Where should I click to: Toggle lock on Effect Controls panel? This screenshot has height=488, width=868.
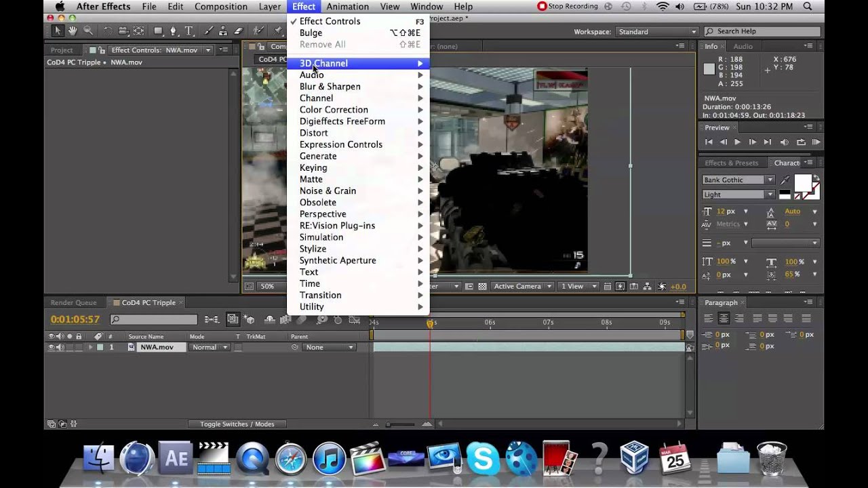click(x=103, y=50)
